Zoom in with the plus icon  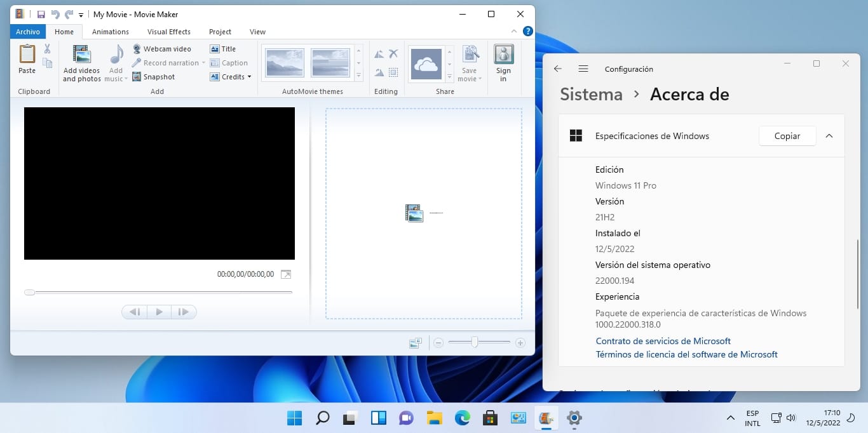[520, 343]
